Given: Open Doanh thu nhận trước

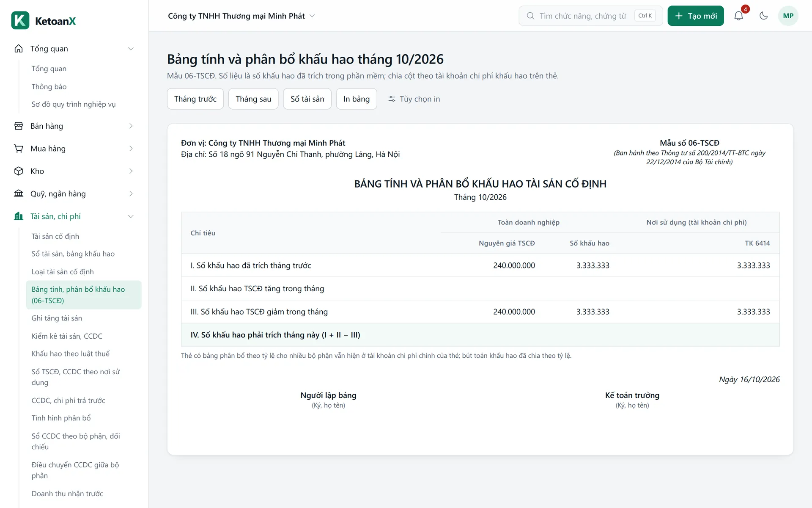Looking at the screenshot, I should coord(67,494).
